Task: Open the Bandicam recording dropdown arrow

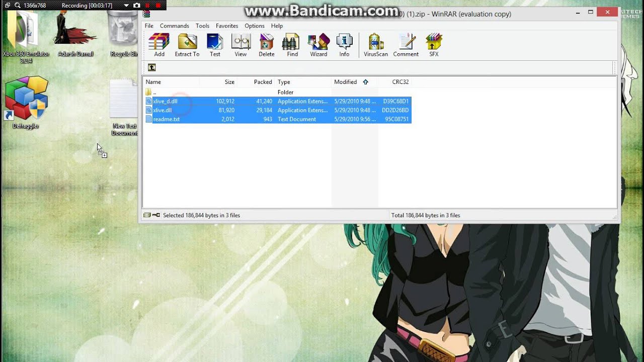Action: click(126, 6)
